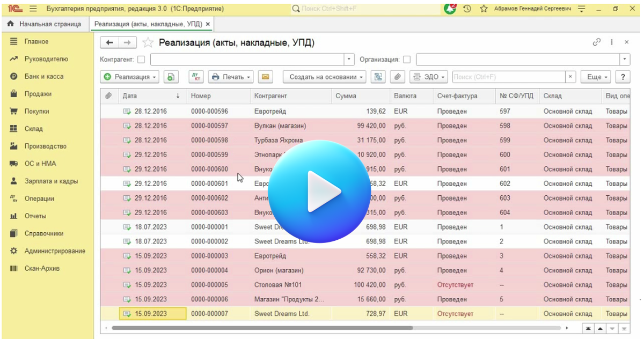Open user menu arrow next to Абрамов
The image size is (644, 339).
tap(582, 9)
